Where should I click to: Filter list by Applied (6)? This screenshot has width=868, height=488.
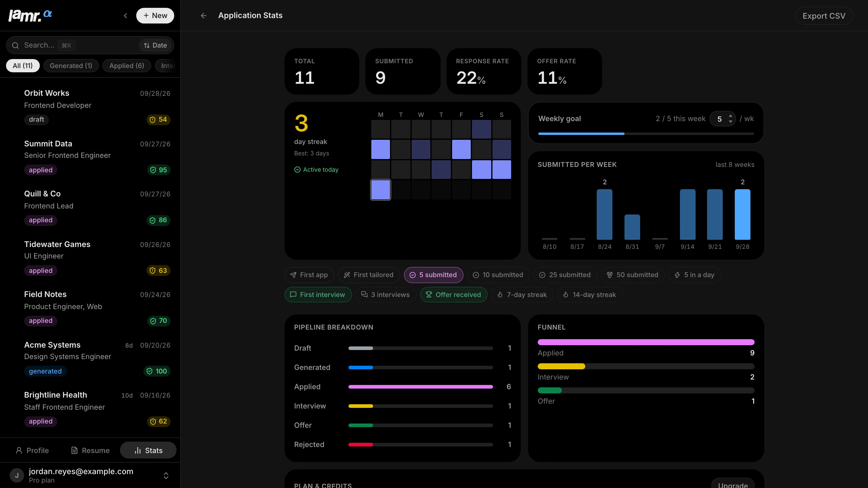(127, 66)
